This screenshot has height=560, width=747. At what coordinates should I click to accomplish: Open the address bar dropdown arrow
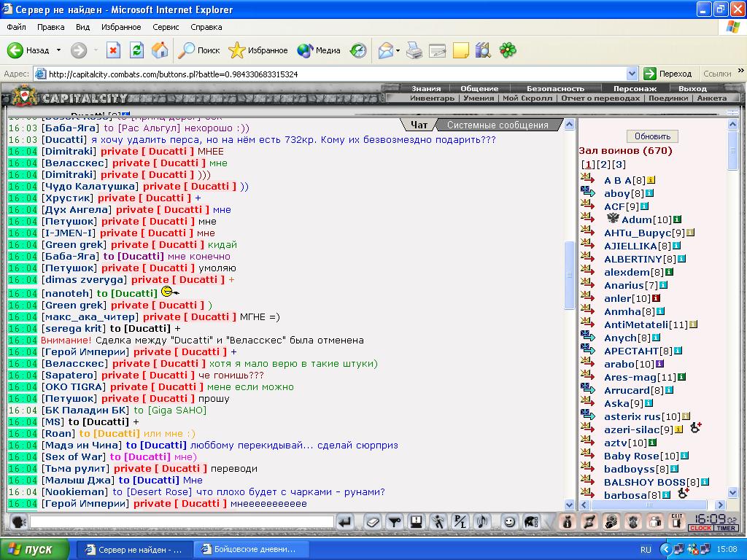click(x=632, y=74)
